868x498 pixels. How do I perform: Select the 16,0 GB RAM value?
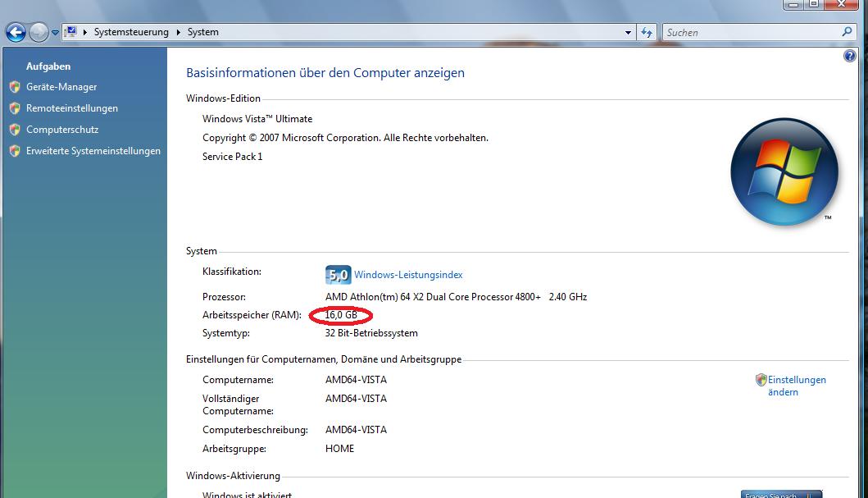[x=341, y=315]
